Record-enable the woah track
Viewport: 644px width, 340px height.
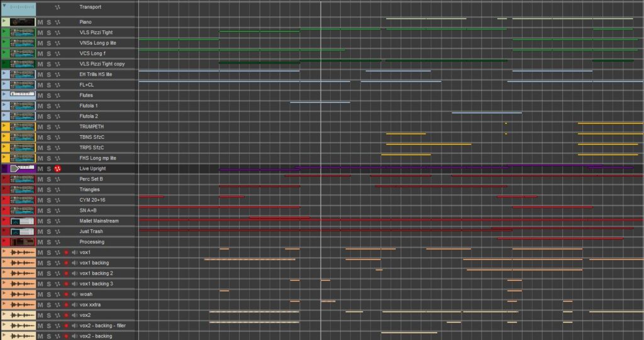[x=66, y=294]
